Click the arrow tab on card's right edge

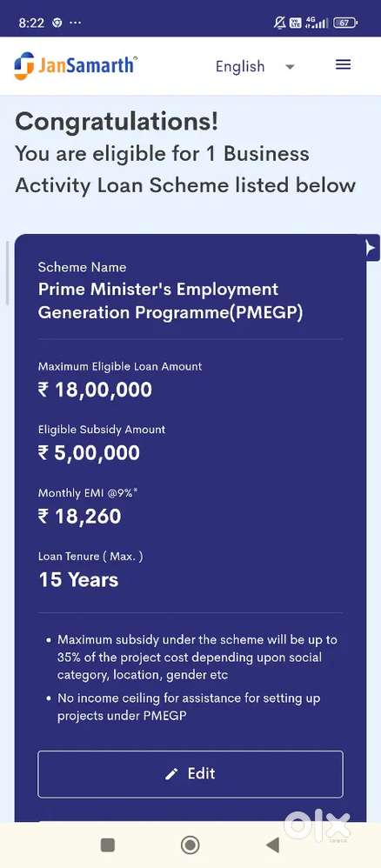pos(371,248)
